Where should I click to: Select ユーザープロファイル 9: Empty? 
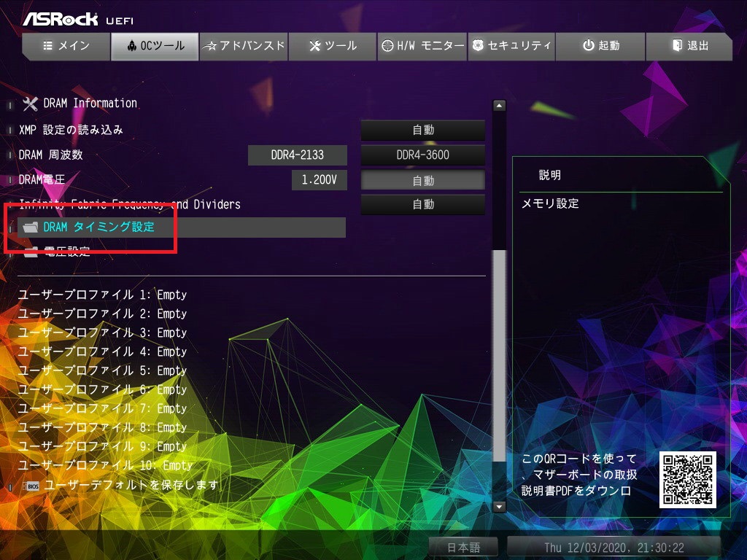[x=102, y=447]
